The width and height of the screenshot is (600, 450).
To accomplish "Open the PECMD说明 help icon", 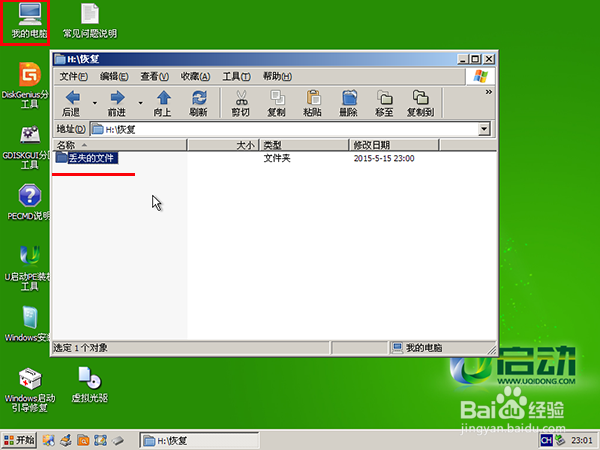I will 29,202.
